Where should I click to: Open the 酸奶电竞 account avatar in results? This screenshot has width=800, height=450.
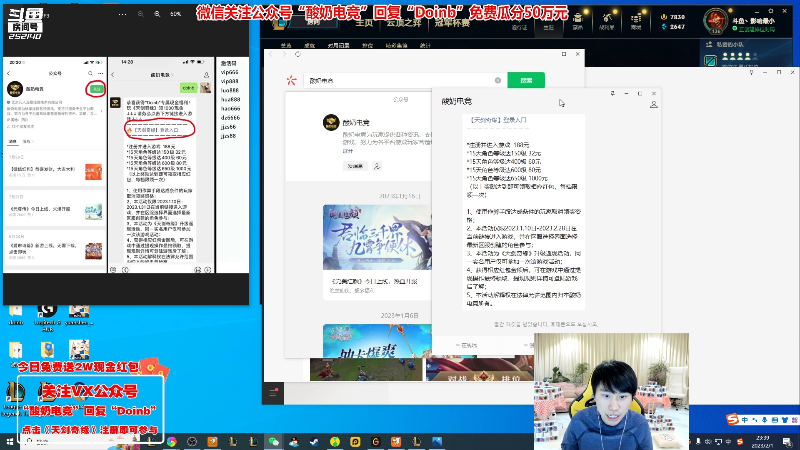pyautogui.click(x=331, y=122)
